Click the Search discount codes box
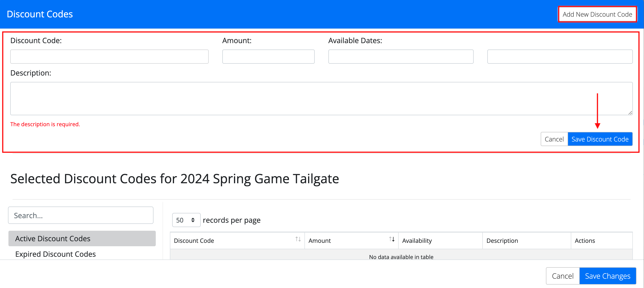 coord(80,215)
